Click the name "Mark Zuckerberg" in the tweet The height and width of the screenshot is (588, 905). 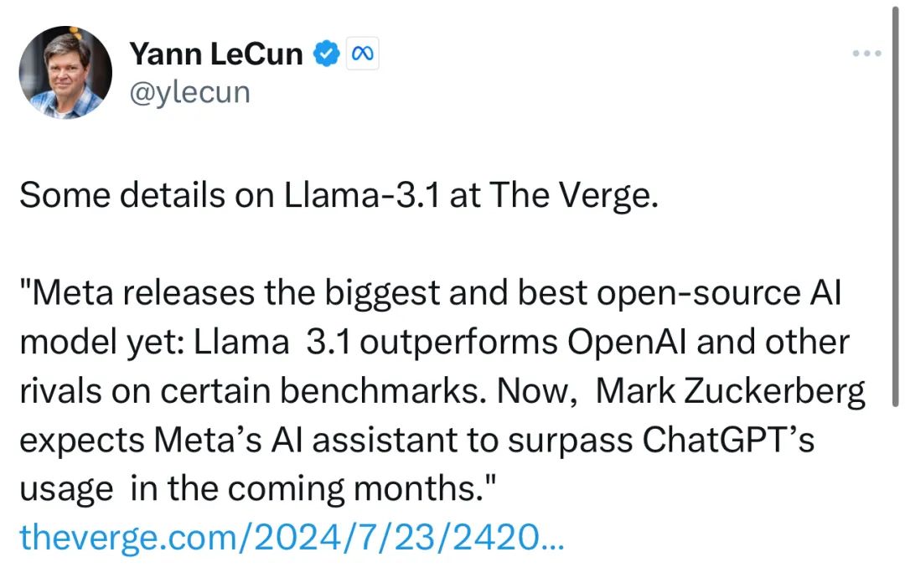tap(730, 391)
